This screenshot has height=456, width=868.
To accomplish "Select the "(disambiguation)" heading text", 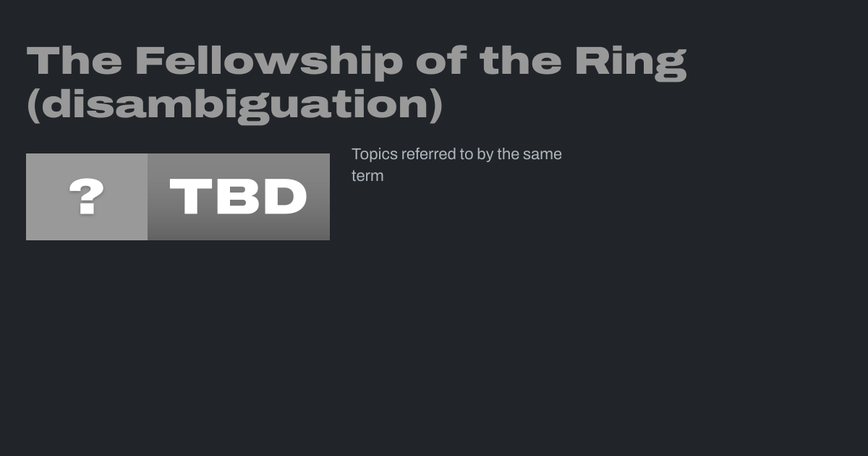I will coord(234,106).
